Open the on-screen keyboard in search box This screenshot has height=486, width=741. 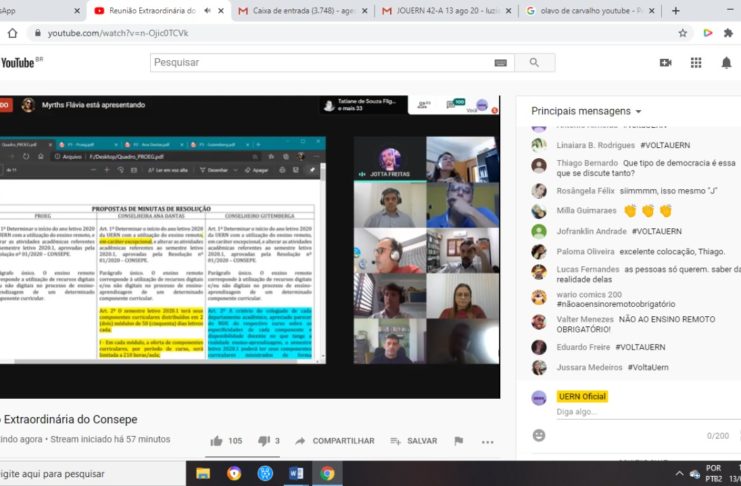click(x=500, y=62)
